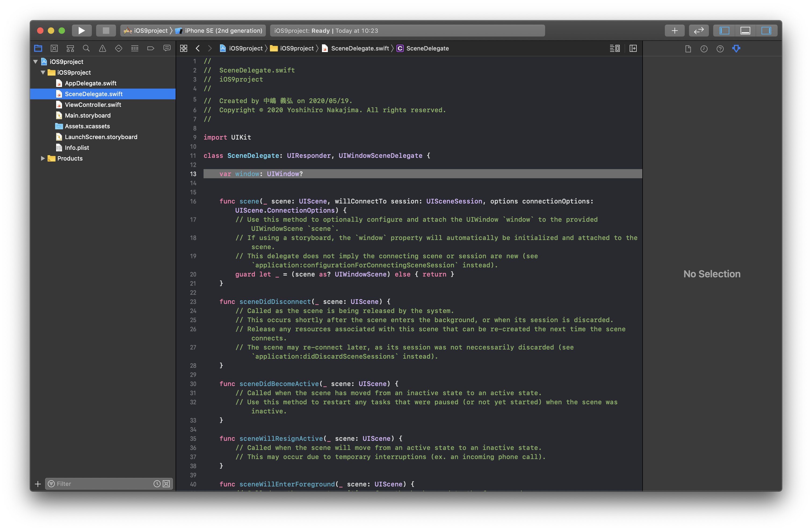812x531 pixels.
Task: Go back in editor history
Action: coord(198,48)
